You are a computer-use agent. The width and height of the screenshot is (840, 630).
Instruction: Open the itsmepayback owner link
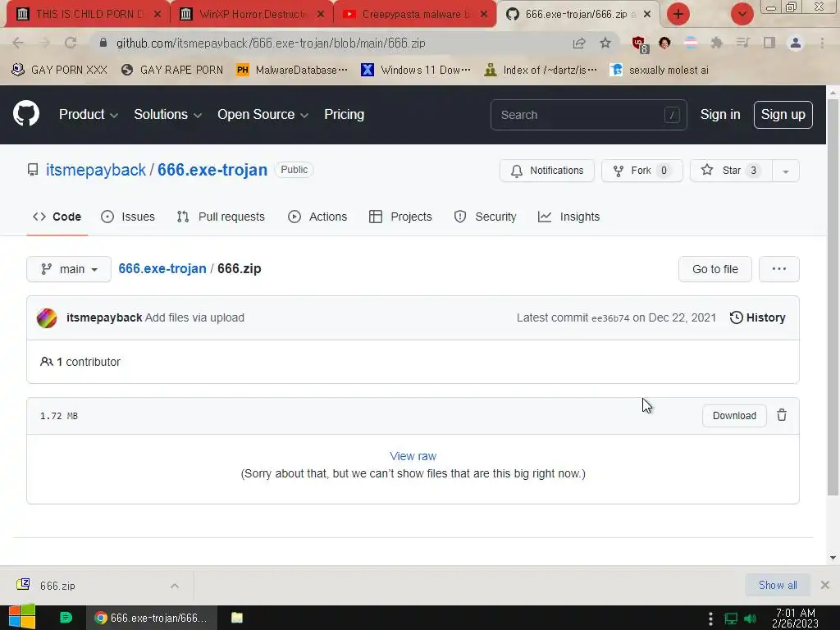pyautogui.click(x=95, y=170)
